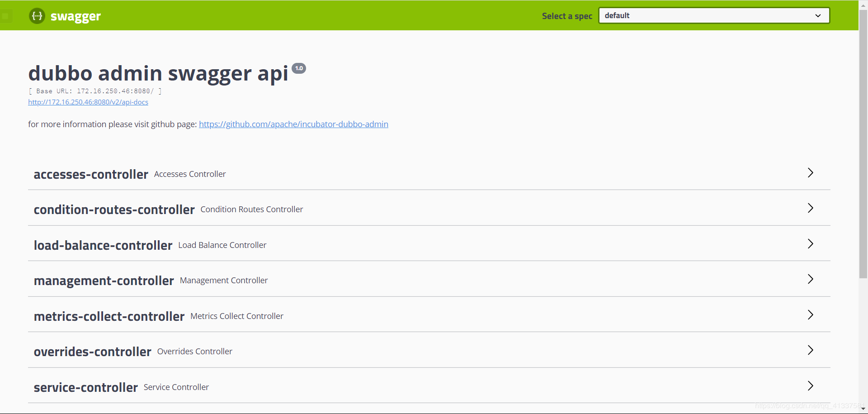Click the 'Accesses Controller' description text
Image resolution: width=868 pixels, height=414 pixels.
tap(190, 174)
